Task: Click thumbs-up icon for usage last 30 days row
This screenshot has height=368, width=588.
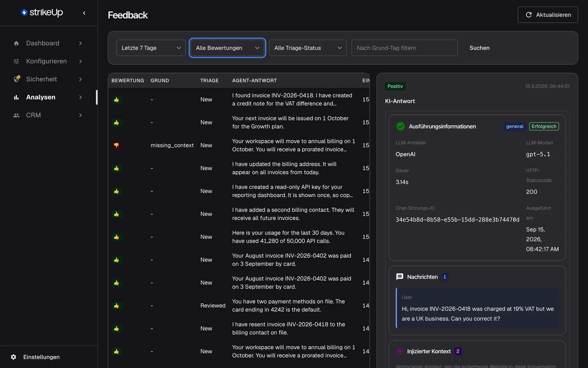Action: 117,237
